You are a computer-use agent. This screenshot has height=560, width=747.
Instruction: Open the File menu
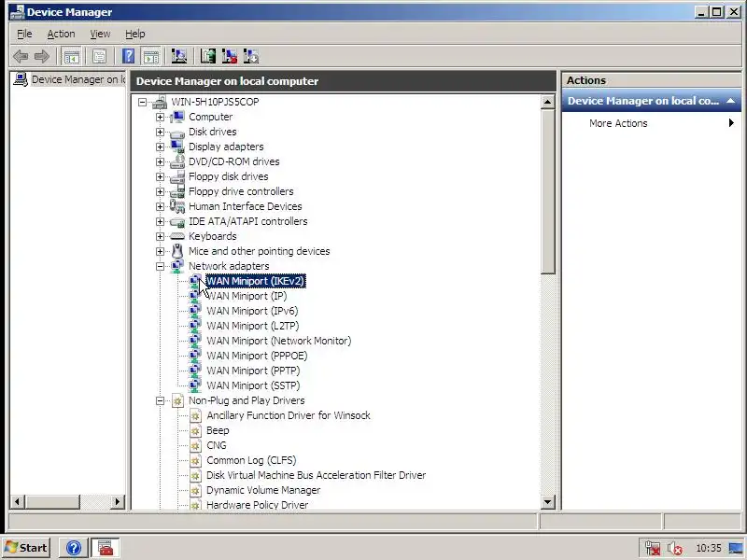24,34
